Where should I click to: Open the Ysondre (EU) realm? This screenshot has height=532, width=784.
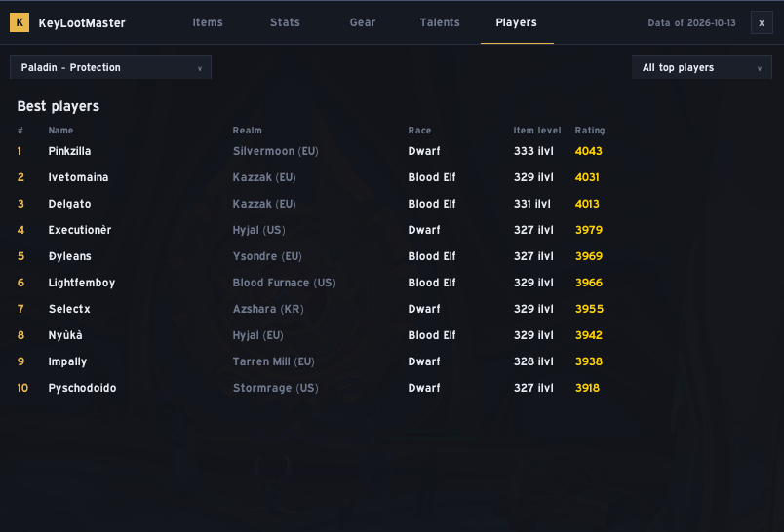pos(267,256)
